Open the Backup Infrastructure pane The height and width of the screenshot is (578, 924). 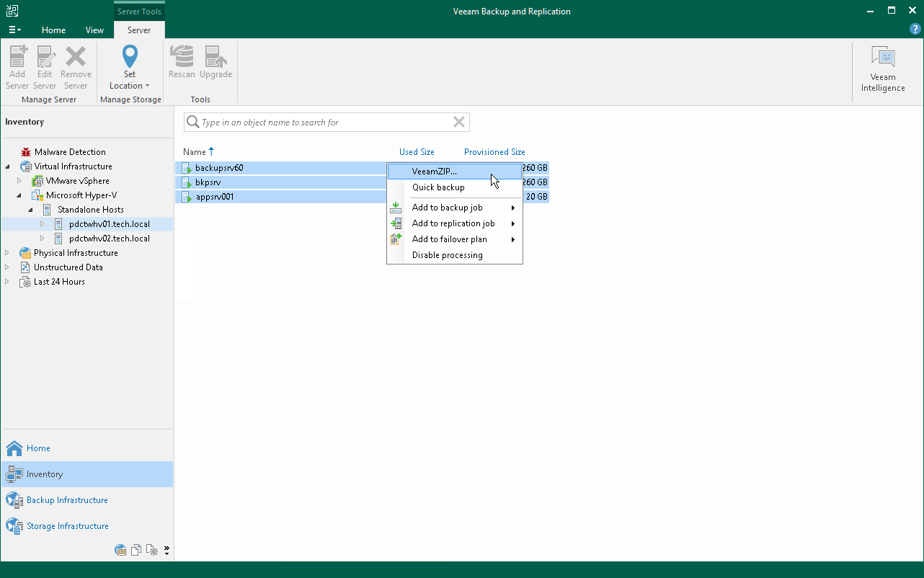coord(86,500)
